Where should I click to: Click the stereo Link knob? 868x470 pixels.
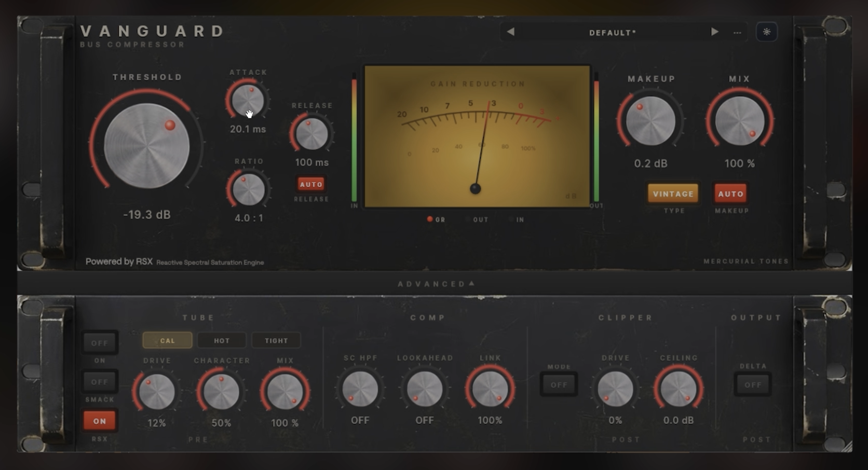click(490, 389)
